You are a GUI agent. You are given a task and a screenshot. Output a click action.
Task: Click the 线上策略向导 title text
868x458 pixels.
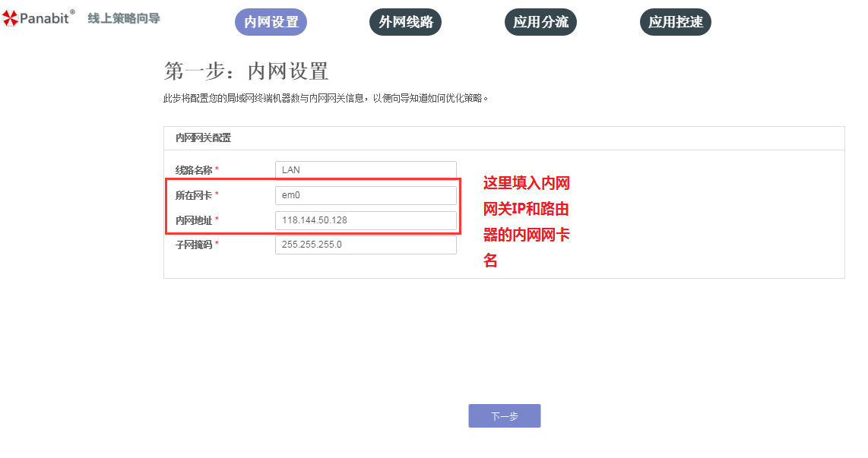click(x=124, y=18)
